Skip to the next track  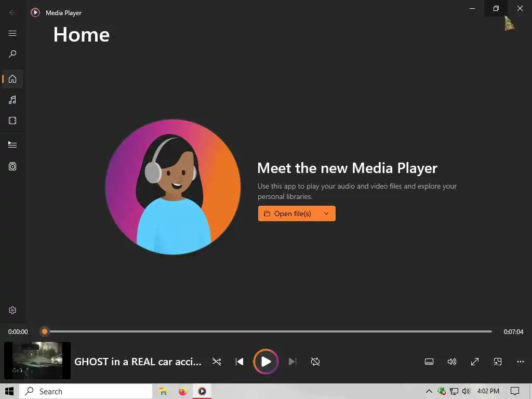(292, 362)
